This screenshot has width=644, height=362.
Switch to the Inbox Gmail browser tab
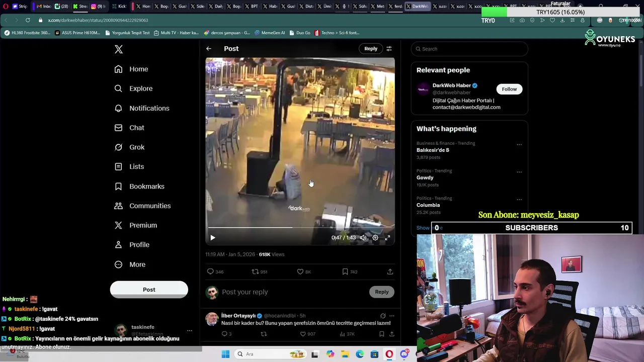coord(44,6)
